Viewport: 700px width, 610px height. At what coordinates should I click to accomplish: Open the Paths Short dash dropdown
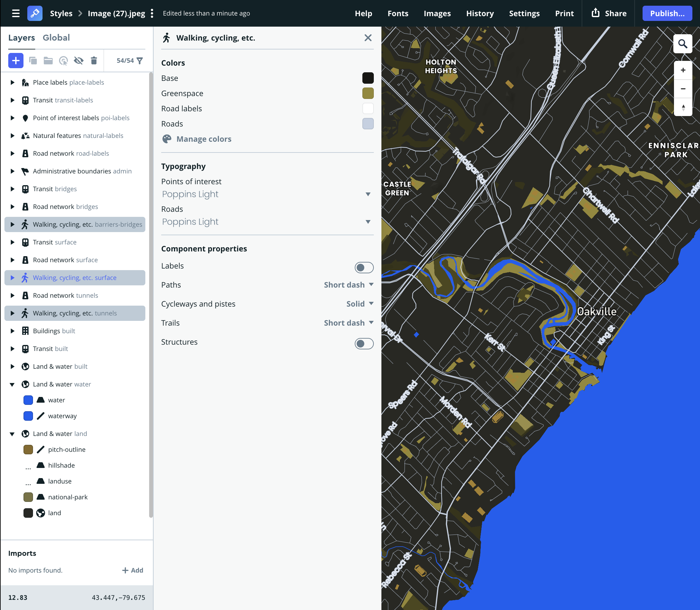click(x=348, y=285)
